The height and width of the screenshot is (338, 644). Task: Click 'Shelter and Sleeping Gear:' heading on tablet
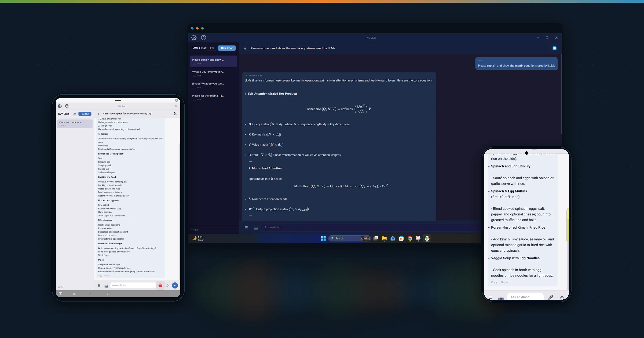[x=111, y=154]
